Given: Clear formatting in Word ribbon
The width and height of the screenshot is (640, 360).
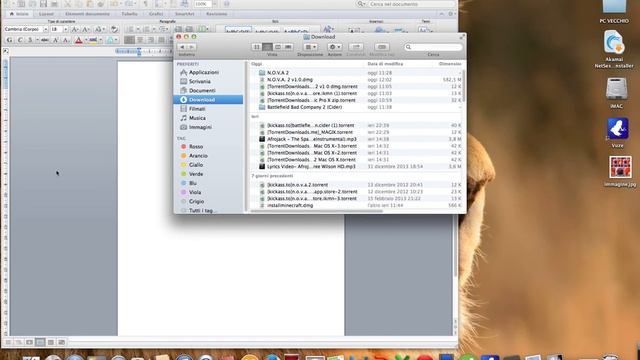Looking at the screenshot, I should coord(114,29).
